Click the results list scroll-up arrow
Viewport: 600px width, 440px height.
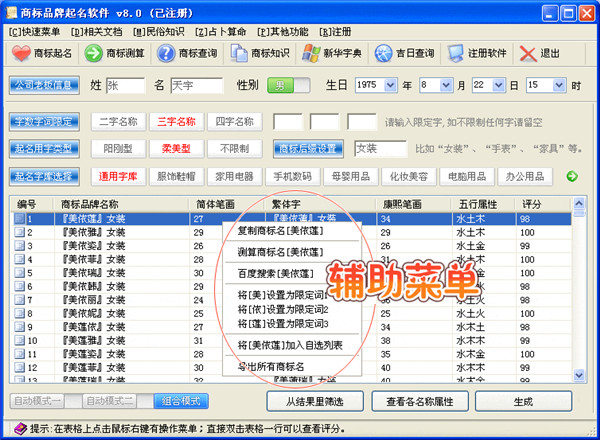point(579,204)
